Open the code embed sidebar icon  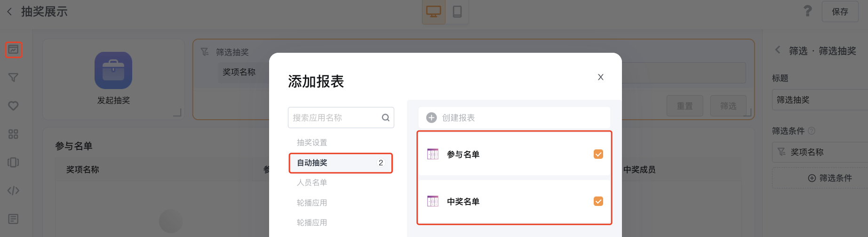[x=13, y=191]
